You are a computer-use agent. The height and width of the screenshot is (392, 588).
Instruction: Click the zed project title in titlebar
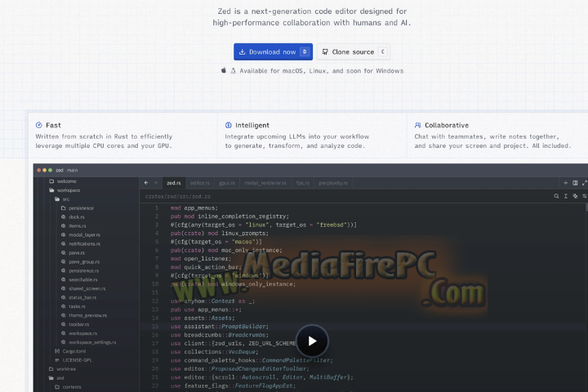coord(60,171)
